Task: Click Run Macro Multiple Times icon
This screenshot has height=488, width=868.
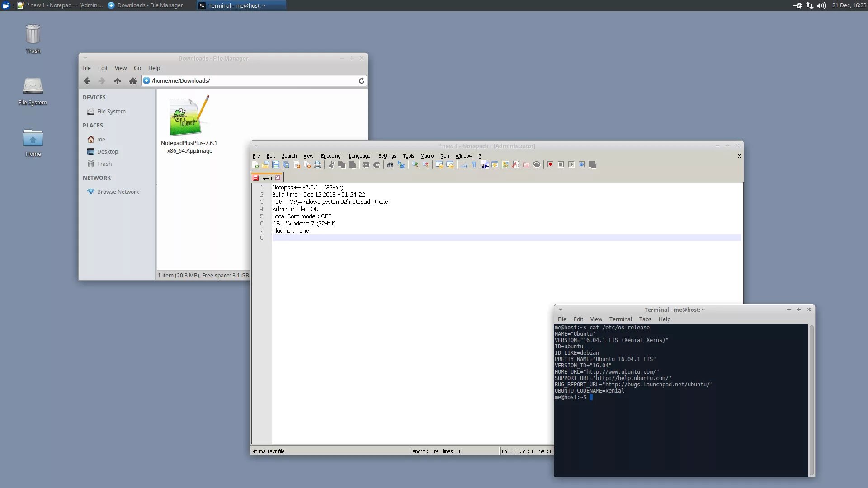Action: pyautogui.click(x=582, y=165)
